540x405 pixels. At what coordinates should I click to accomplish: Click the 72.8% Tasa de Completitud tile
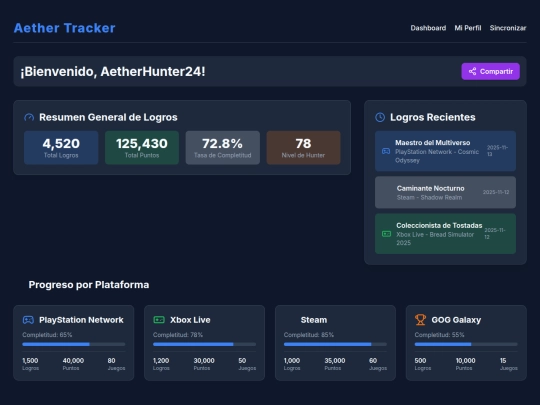click(222, 147)
